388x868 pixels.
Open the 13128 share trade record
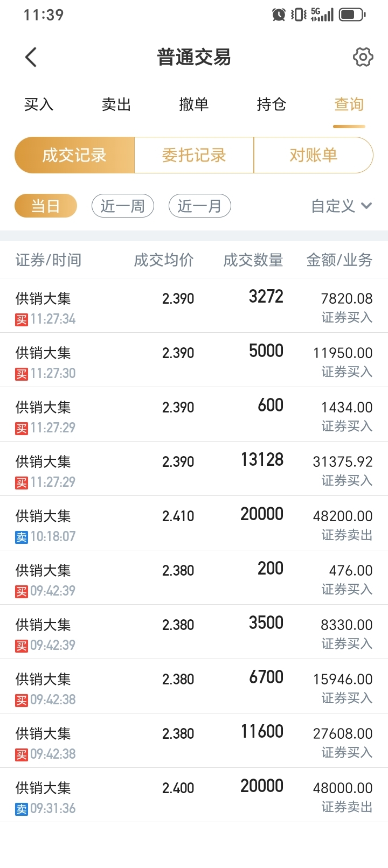(194, 468)
